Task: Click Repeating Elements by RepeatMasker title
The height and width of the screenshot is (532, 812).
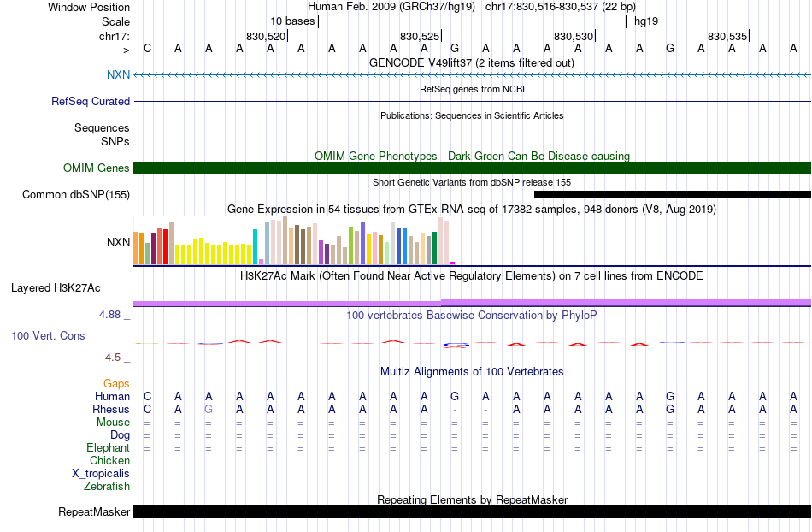Action: (472, 499)
